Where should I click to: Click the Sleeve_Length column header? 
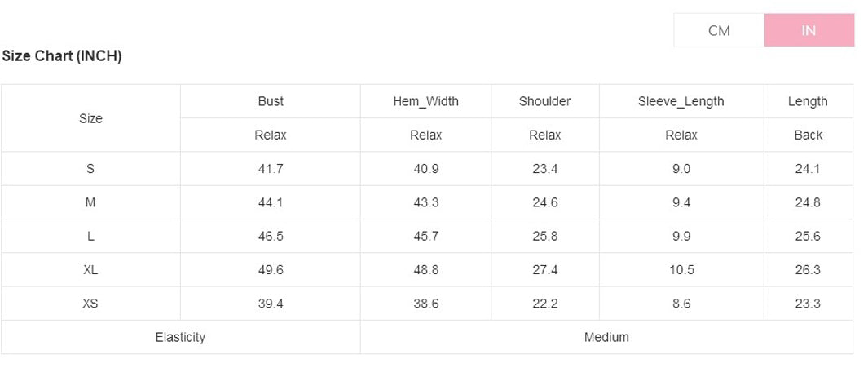[681, 101]
